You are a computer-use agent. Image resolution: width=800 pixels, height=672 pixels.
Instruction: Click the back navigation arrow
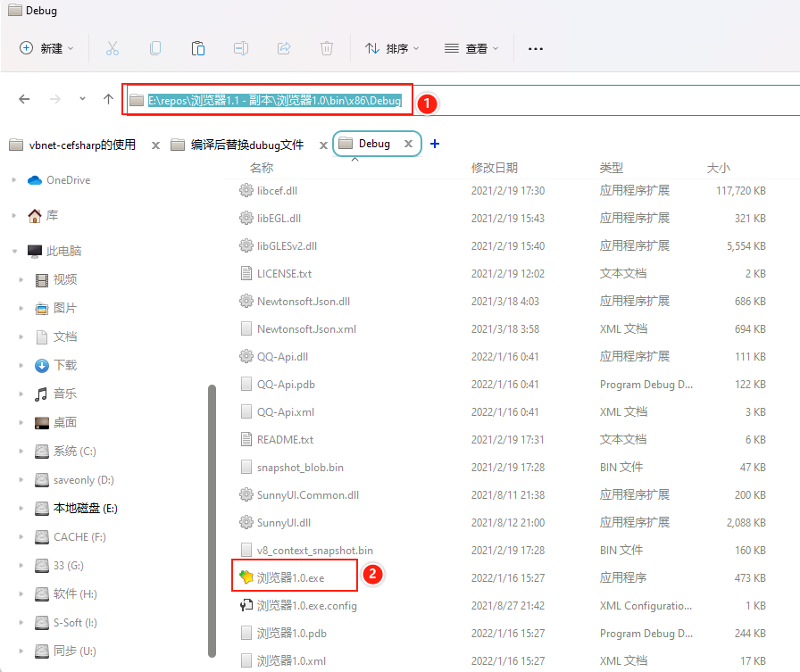pos(24,100)
